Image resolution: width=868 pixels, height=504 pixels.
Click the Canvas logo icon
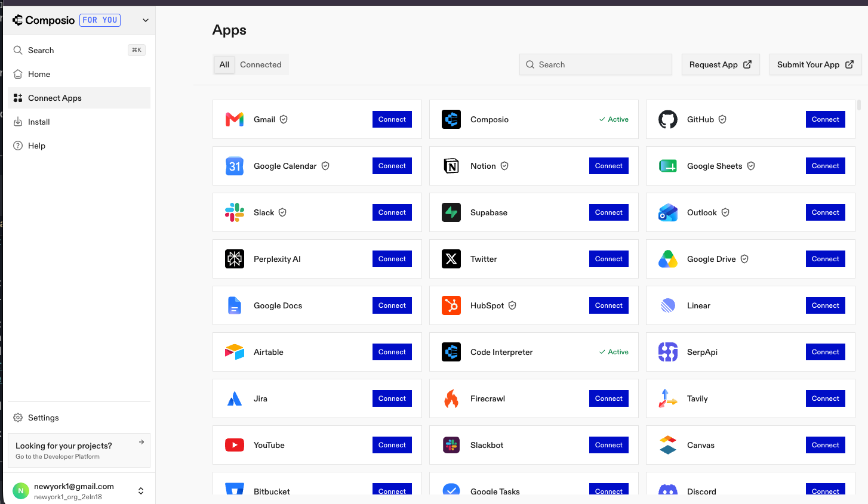click(668, 445)
